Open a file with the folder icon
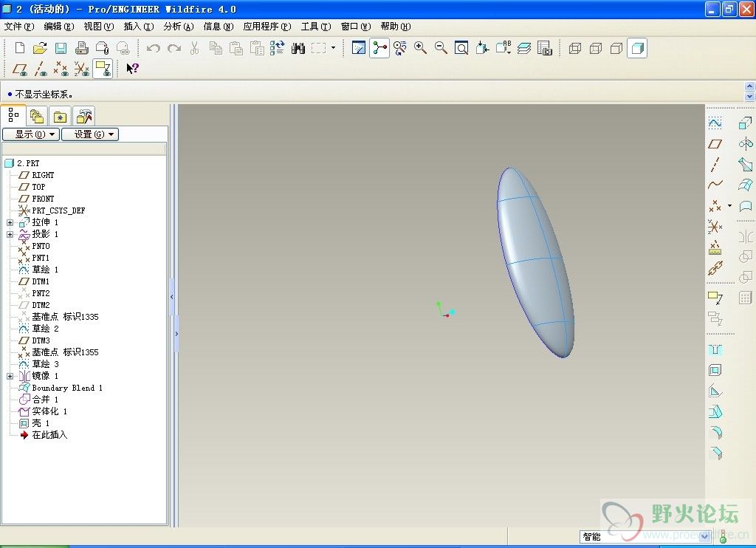 40,48
